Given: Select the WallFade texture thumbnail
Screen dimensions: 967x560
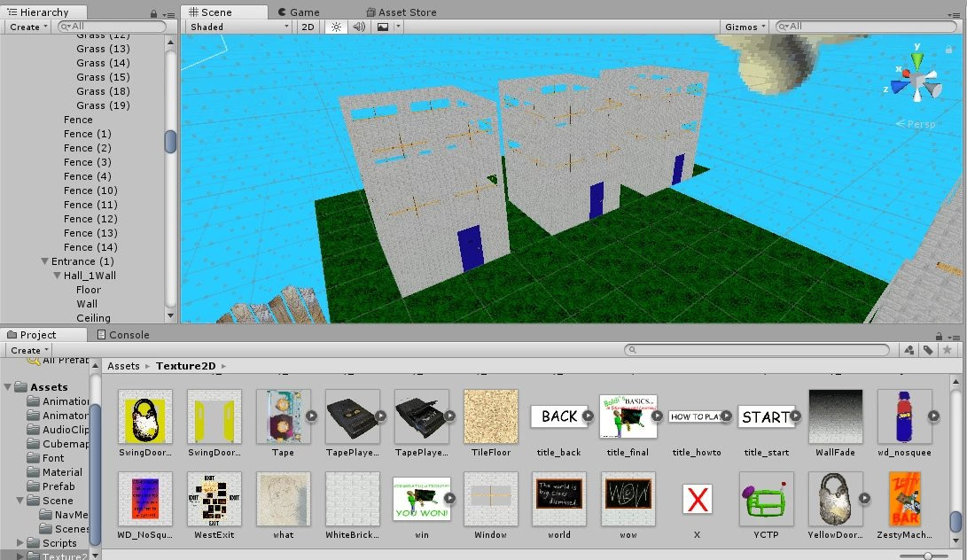Looking at the screenshot, I should [835, 416].
